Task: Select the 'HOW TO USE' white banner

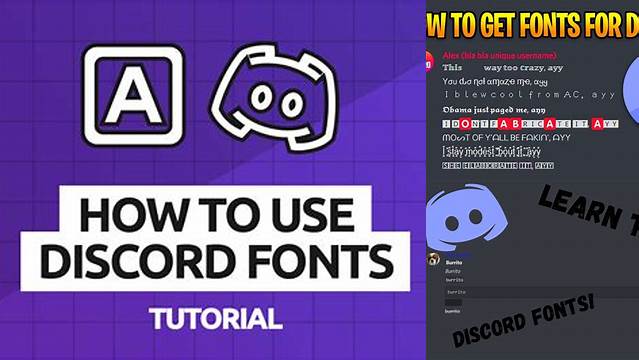Action: [215, 214]
